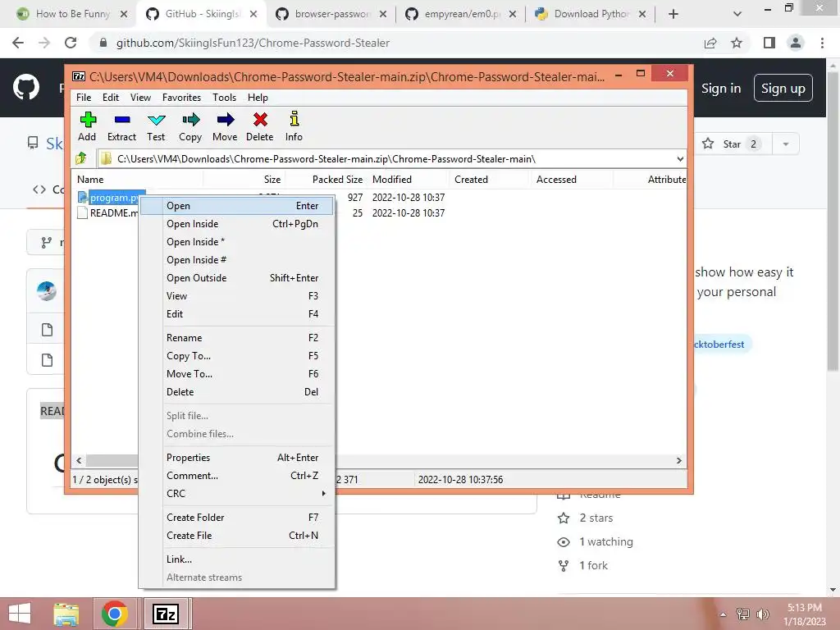The height and width of the screenshot is (630, 840).
Task: Expand the Star list dropdown arrow
Action: pyautogui.click(x=786, y=144)
